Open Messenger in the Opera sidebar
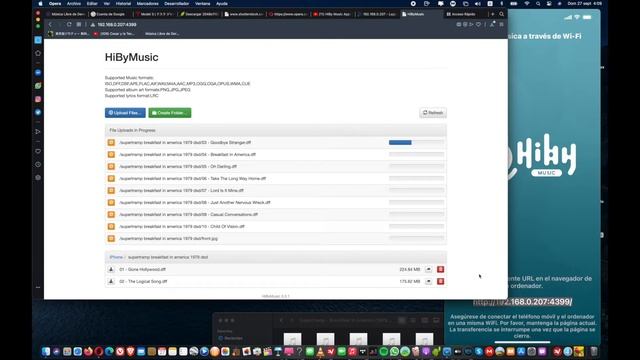Viewport: 640px width, 360px height. pyautogui.click(x=38, y=72)
